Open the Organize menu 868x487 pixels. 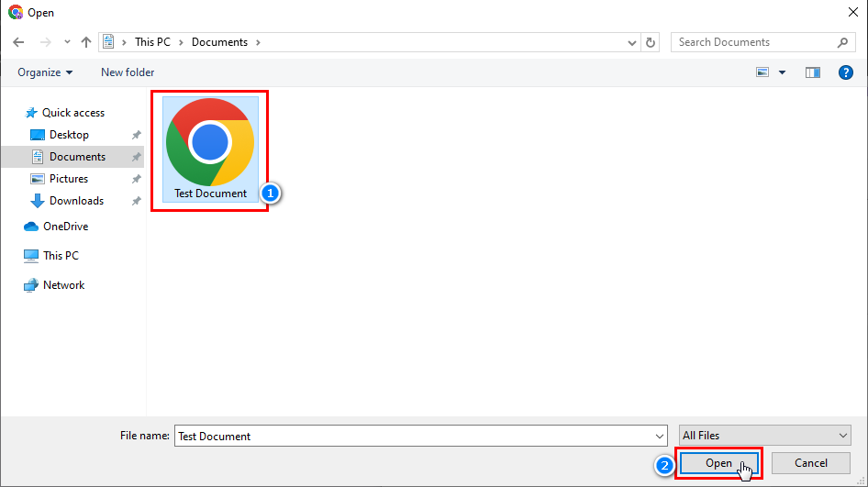pyautogui.click(x=45, y=72)
